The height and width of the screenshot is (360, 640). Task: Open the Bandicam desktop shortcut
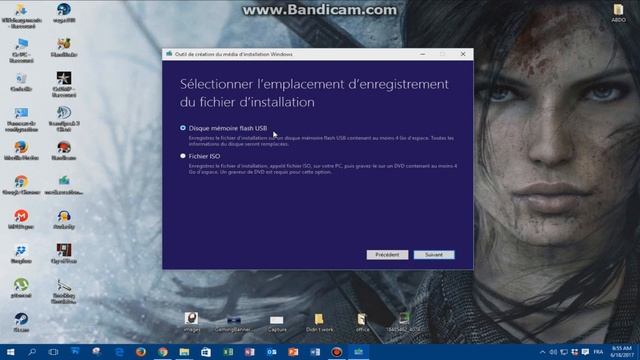pyautogui.click(x=64, y=150)
